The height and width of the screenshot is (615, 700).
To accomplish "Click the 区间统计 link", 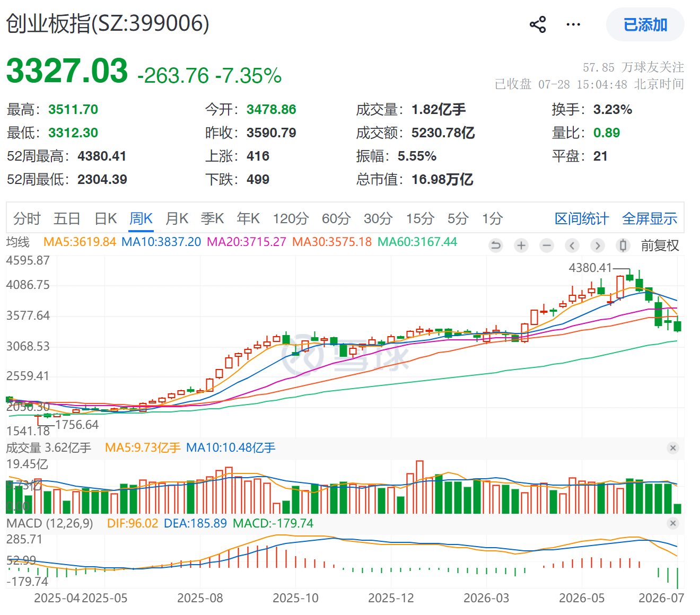I will tap(582, 218).
